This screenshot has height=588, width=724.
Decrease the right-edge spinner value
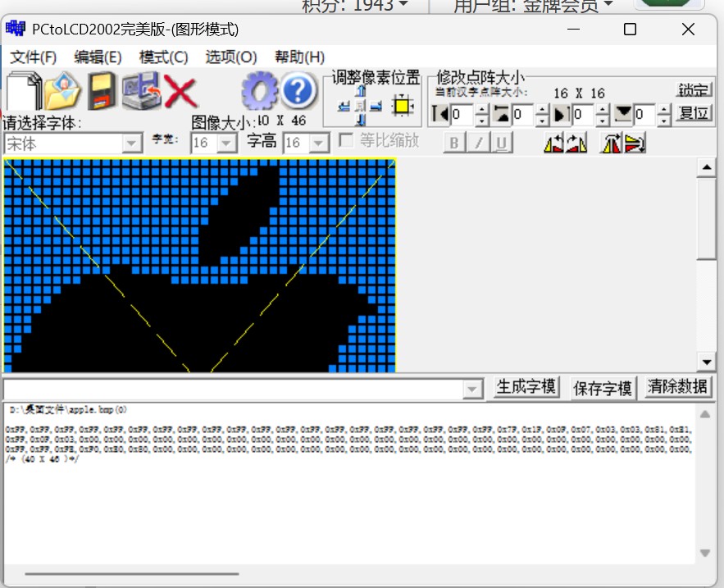[x=603, y=120]
